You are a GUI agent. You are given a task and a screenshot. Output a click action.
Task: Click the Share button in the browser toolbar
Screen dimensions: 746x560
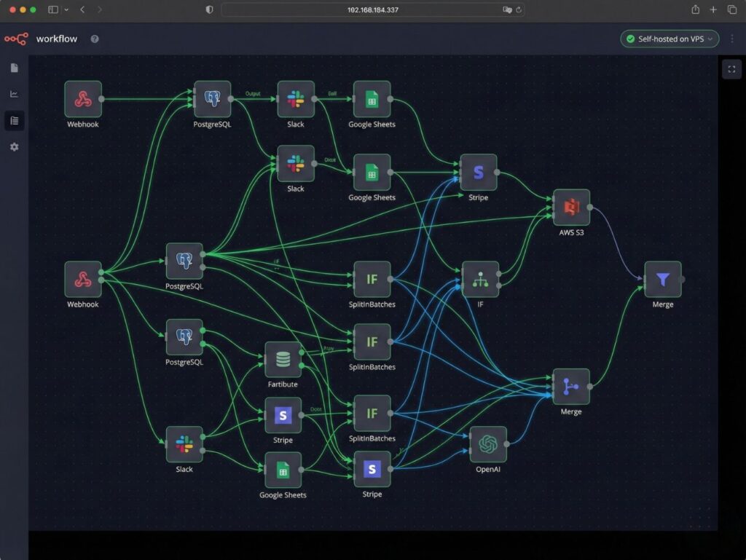(695, 9)
